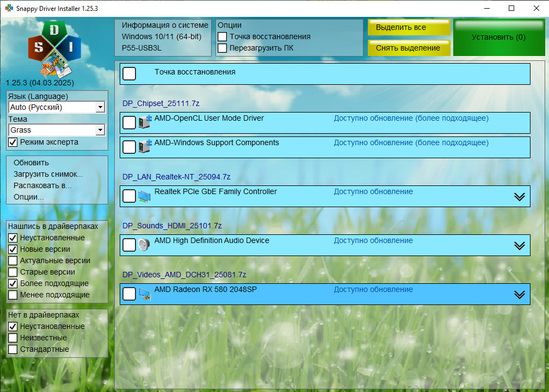Check the AMD Radeon RX 580 2048SP box
549x392 pixels.
[x=129, y=294]
